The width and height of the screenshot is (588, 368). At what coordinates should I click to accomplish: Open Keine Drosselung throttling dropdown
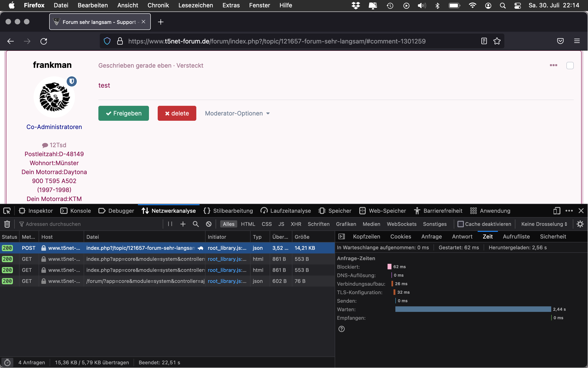[x=544, y=224]
